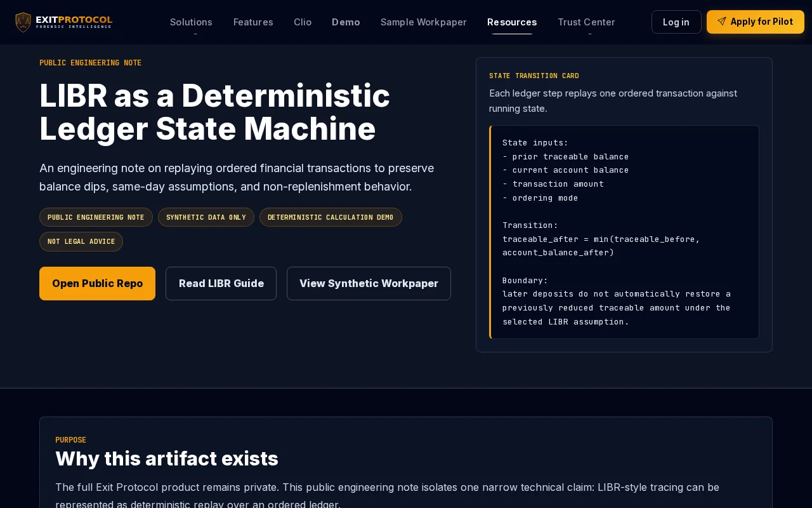Click the NOT LEGAL ADVICE badge
This screenshot has width=812, height=508.
pos(81,241)
